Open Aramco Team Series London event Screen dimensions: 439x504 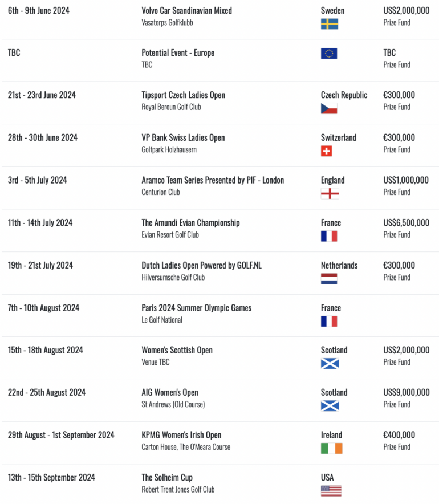(213, 180)
